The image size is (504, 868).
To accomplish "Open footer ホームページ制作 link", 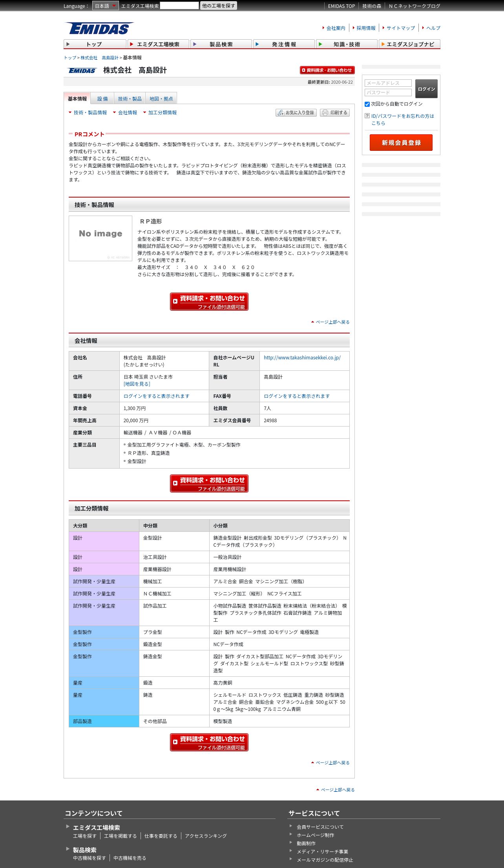I will pyautogui.click(x=316, y=835).
